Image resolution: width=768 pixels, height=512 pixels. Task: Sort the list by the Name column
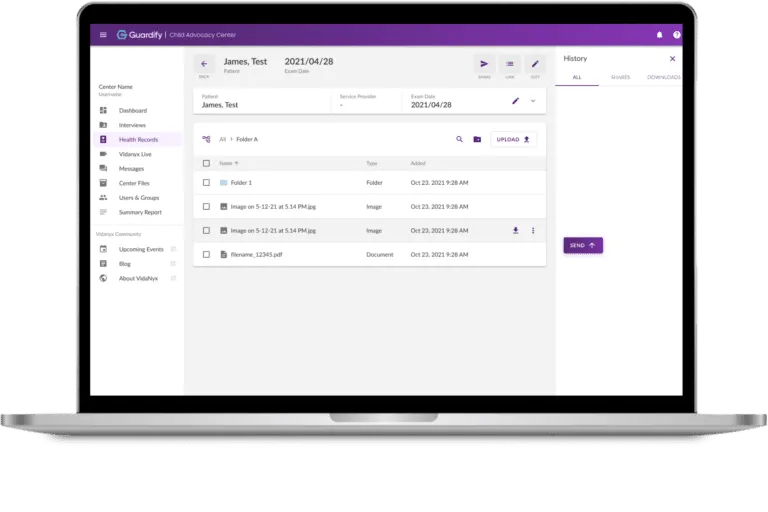[228, 163]
